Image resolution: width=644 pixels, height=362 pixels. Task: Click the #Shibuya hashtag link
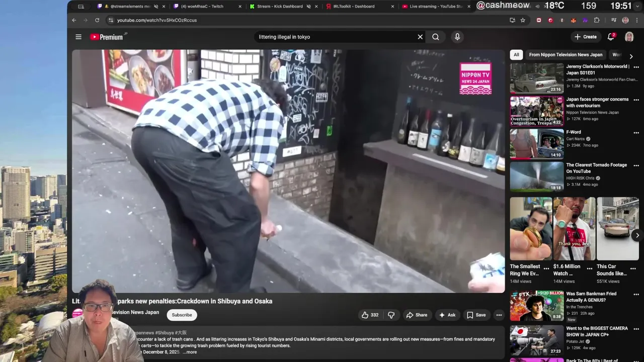(164, 333)
